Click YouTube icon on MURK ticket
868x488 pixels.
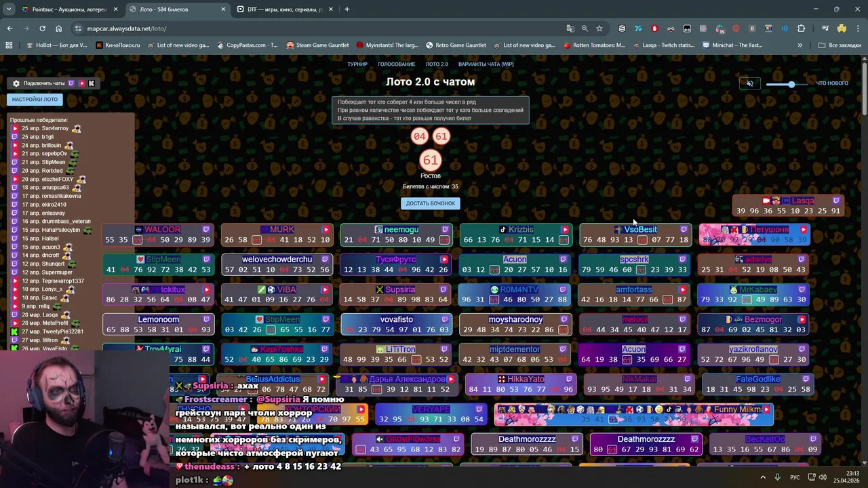pyautogui.click(x=326, y=230)
